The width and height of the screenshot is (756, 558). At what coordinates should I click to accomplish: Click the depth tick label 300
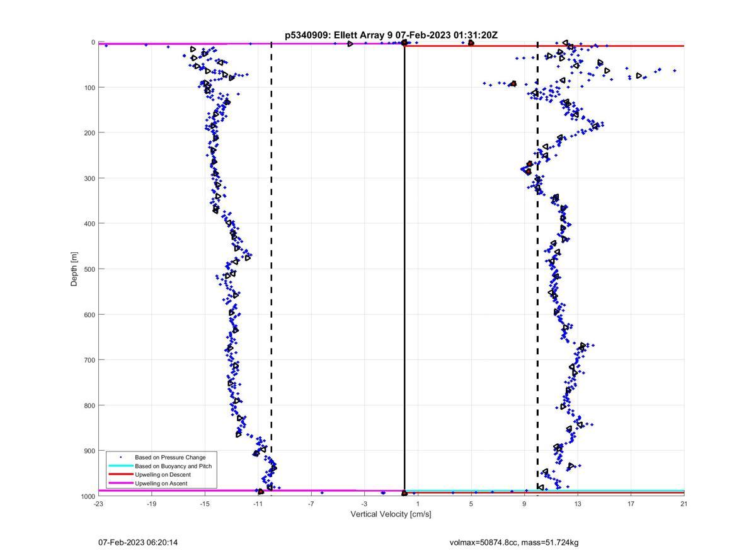[x=89, y=178]
